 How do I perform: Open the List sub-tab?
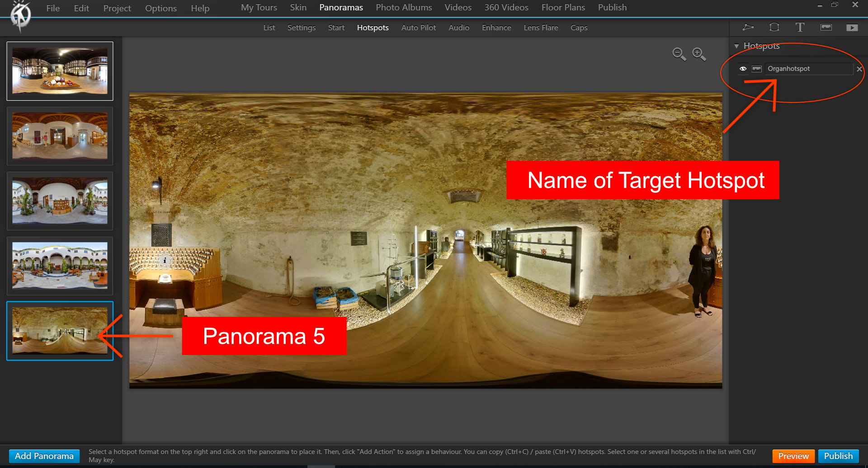(269, 28)
